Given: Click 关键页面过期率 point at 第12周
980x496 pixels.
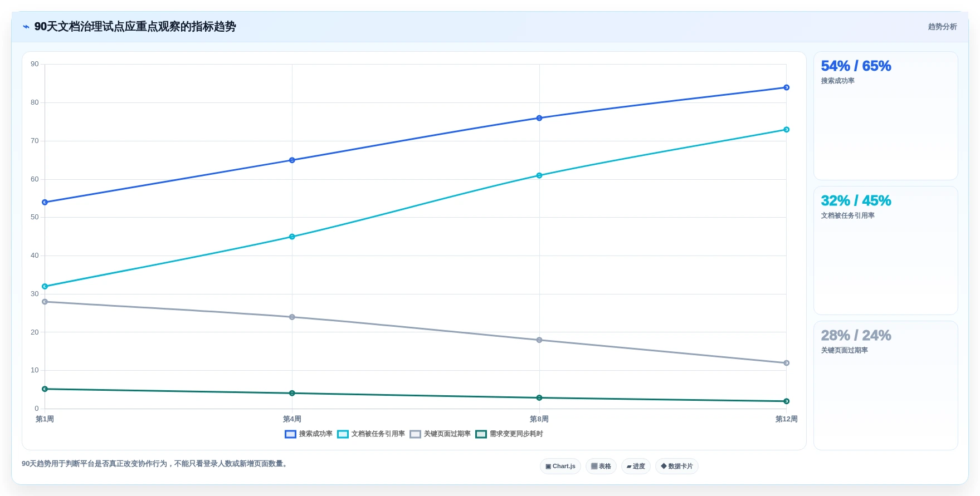Looking at the screenshot, I should [x=787, y=363].
